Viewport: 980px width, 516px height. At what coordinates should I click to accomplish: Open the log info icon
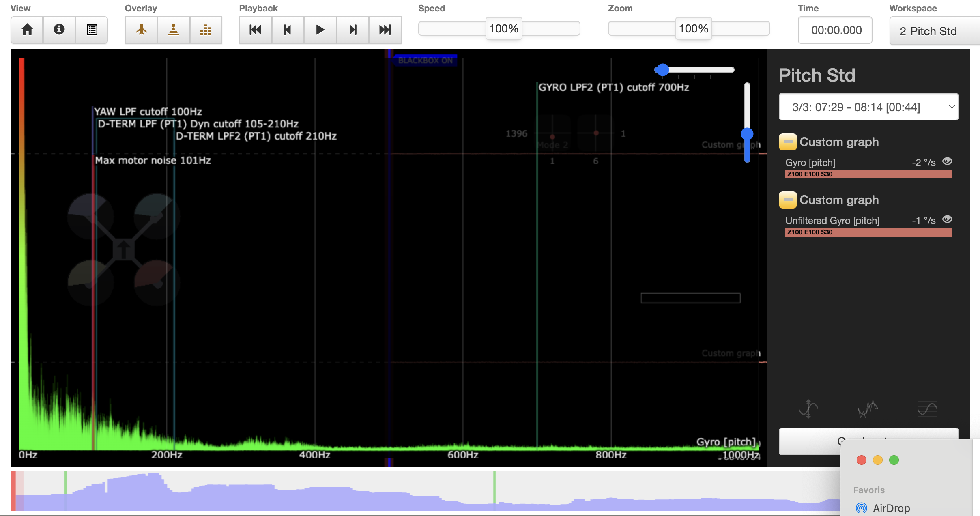[59, 30]
